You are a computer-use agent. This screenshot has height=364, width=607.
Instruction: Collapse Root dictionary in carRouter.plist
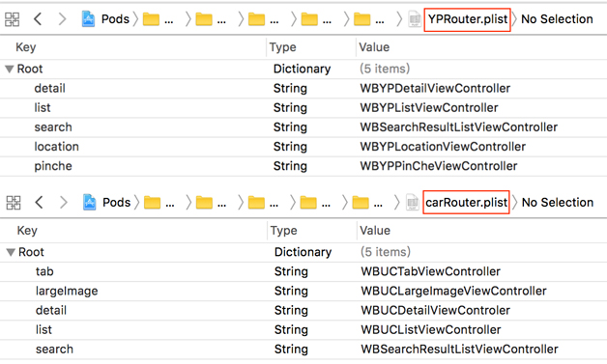coord(11,253)
